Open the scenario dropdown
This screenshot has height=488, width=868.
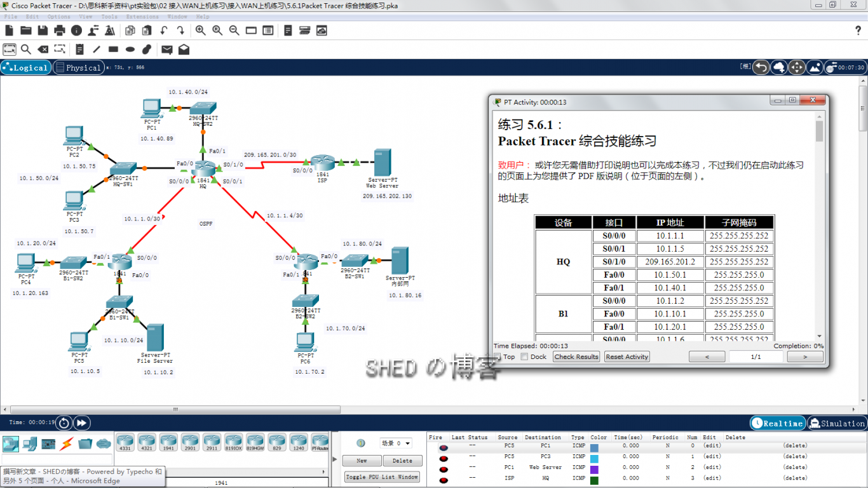[x=395, y=443]
